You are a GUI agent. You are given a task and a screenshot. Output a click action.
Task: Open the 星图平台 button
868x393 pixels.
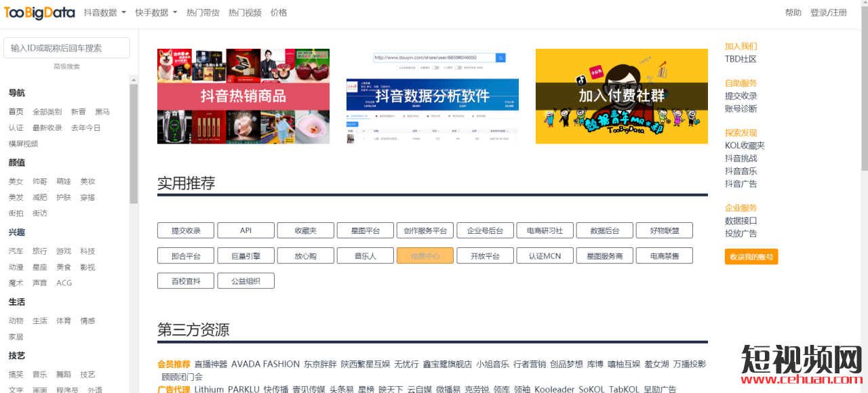[366, 230]
